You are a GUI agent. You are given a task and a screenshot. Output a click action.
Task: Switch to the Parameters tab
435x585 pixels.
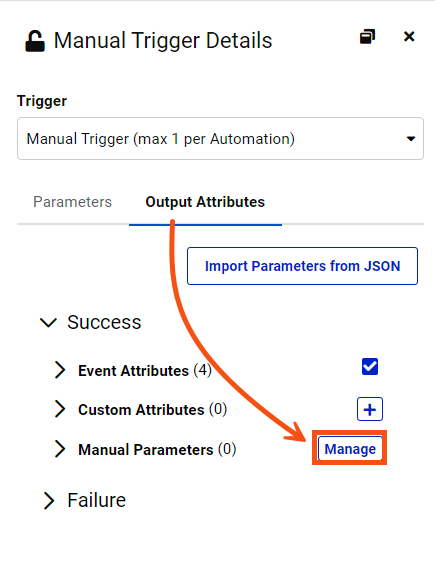pyautogui.click(x=72, y=202)
